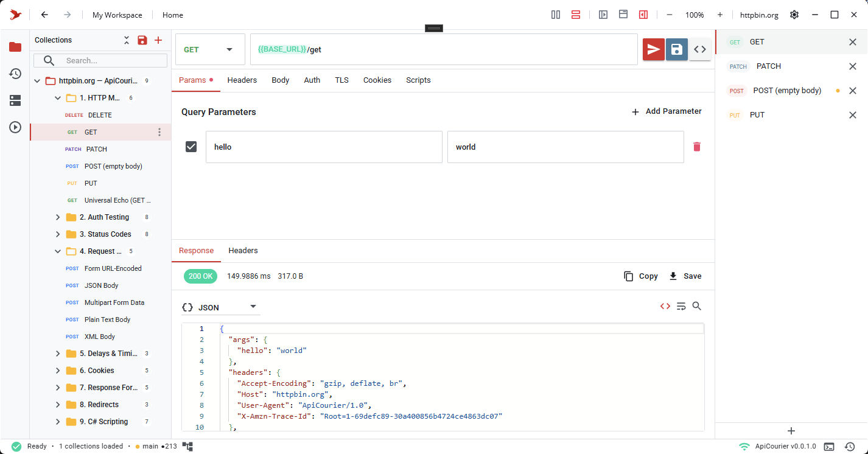
Task: Collapse the 1. HTTP M... folder
Action: (x=58, y=98)
